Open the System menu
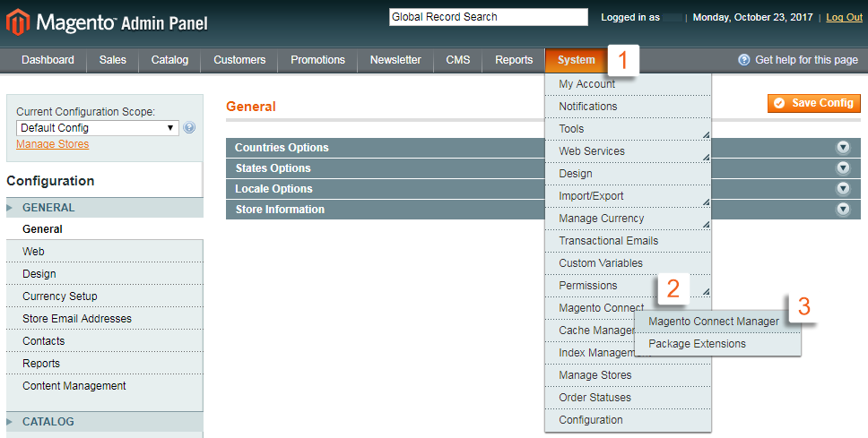The width and height of the screenshot is (868, 438). (577, 60)
